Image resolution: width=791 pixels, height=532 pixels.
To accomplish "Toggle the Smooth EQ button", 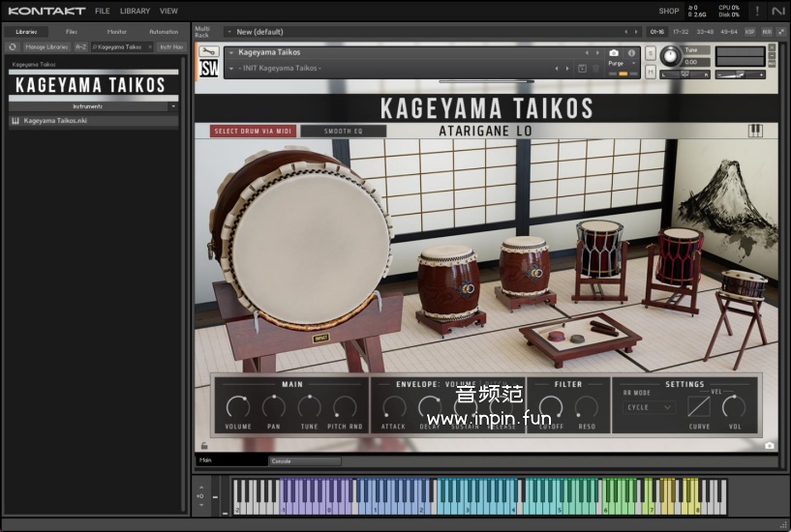I will click(343, 131).
